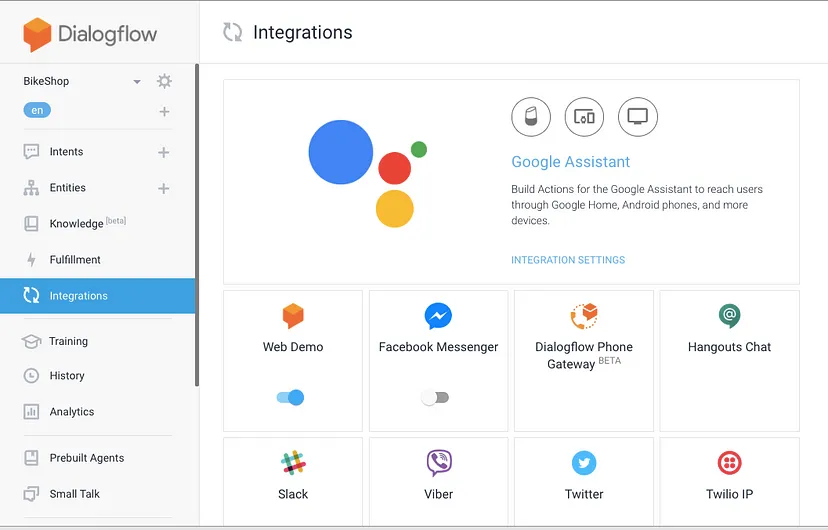The width and height of the screenshot is (828, 530).
Task: Select the Twitter integration icon
Action: (584, 463)
